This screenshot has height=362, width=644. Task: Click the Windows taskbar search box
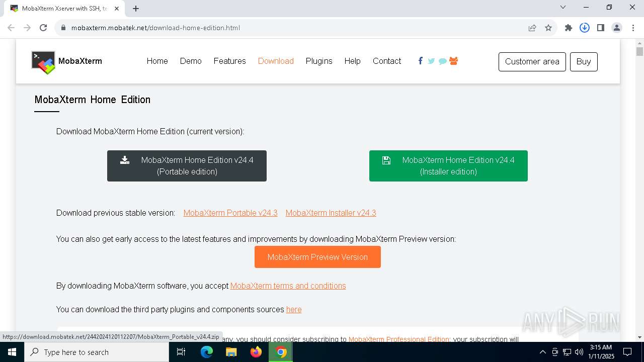[x=97, y=352]
